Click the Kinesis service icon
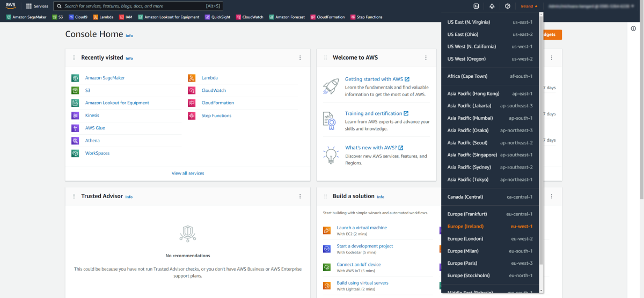644x298 pixels. [x=75, y=115]
